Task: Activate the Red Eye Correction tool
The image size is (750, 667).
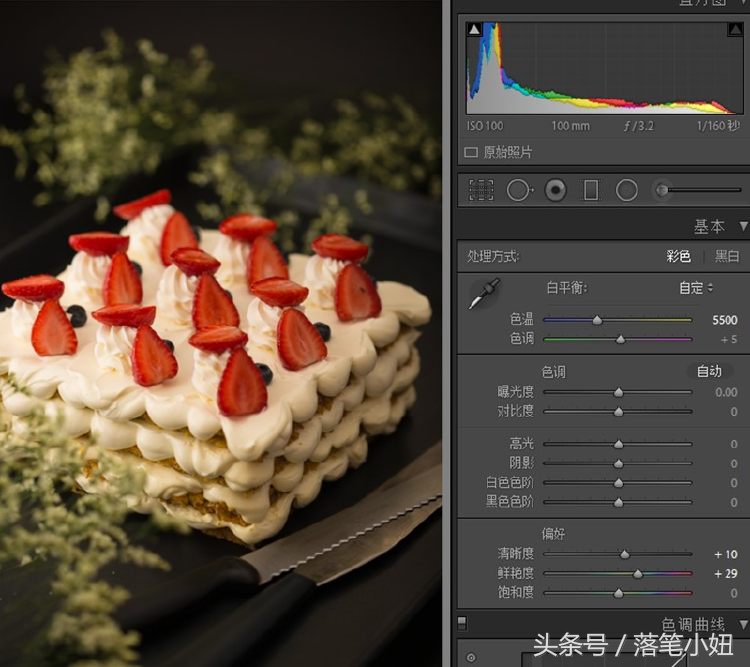Action: (x=555, y=190)
